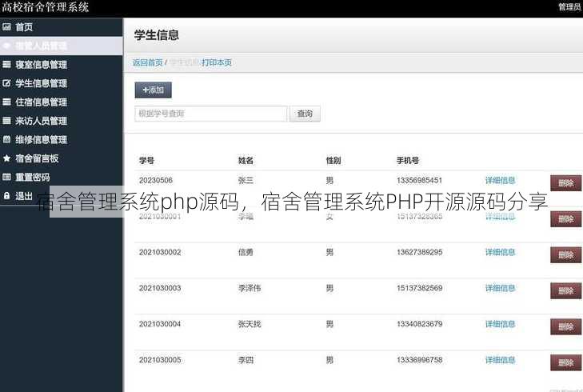Click phone number 13336996758
The height and width of the screenshot is (392, 583).
[419, 360]
